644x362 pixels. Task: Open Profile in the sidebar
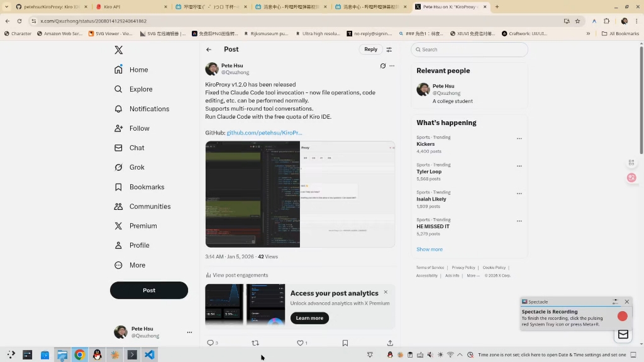[x=132, y=246]
